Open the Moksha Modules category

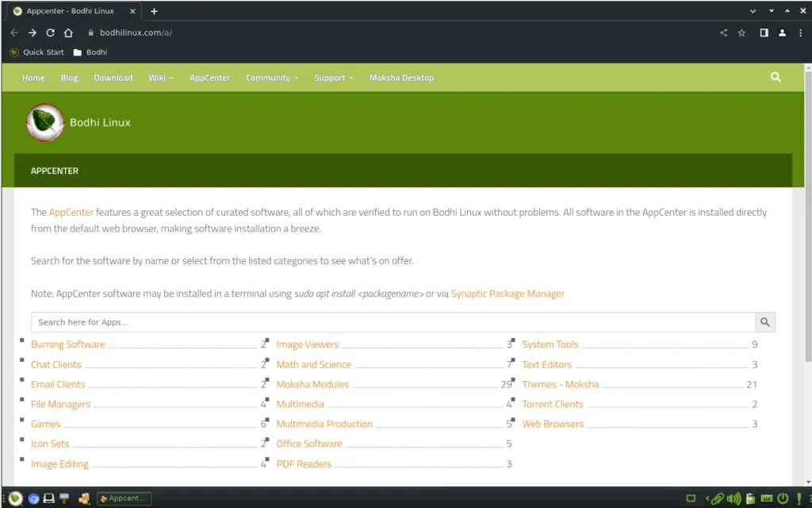(x=312, y=385)
